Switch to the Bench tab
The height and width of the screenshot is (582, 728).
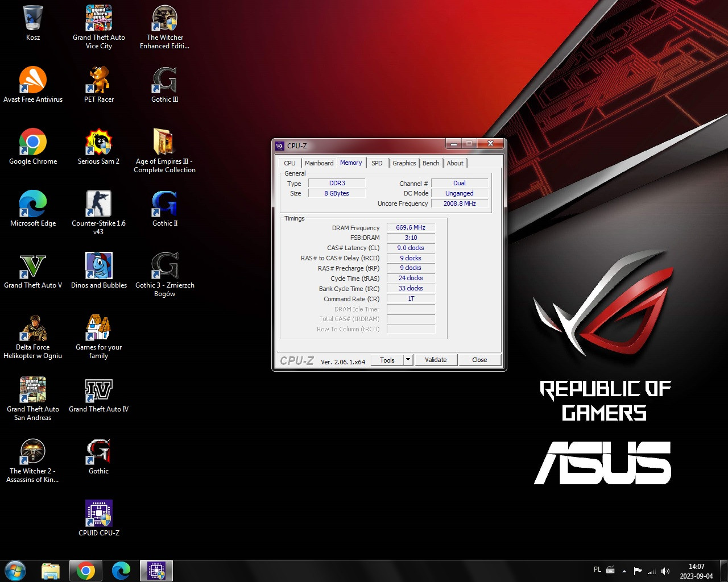(431, 163)
